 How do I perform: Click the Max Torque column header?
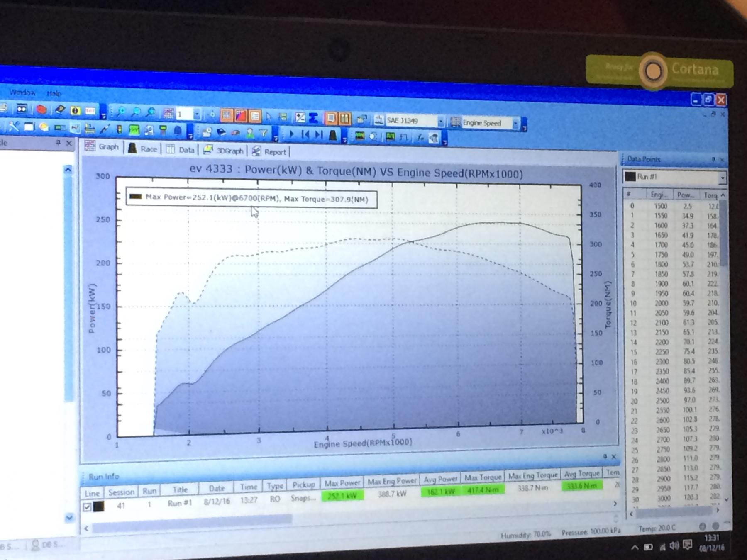[483, 477]
